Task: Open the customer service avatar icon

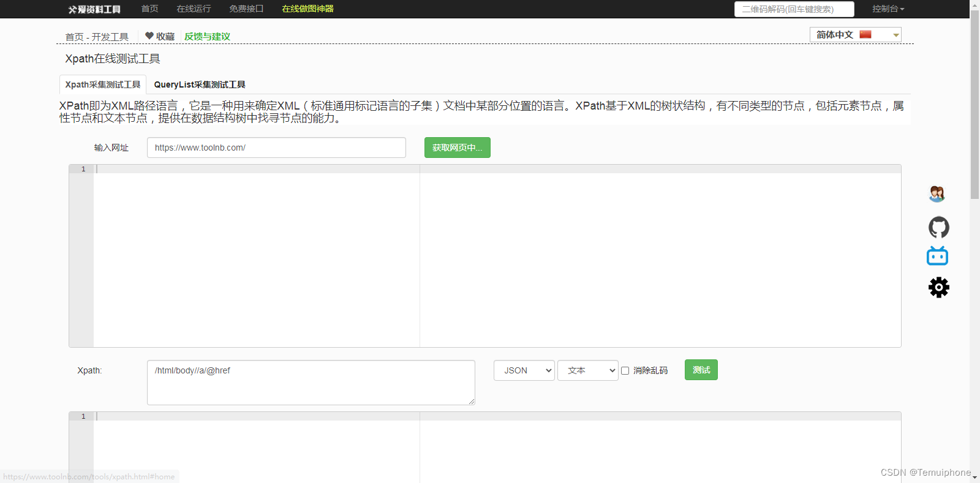Action: click(937, 194)
